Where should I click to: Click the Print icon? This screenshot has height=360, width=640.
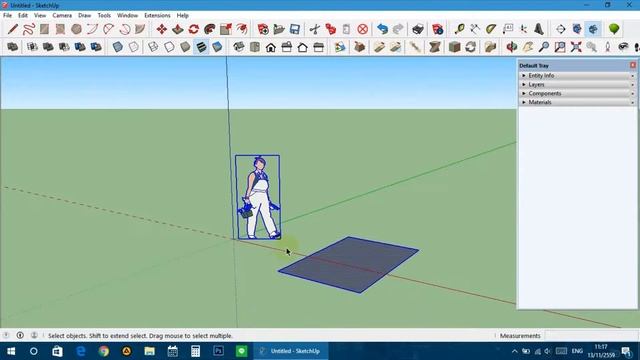click(418, 29)
